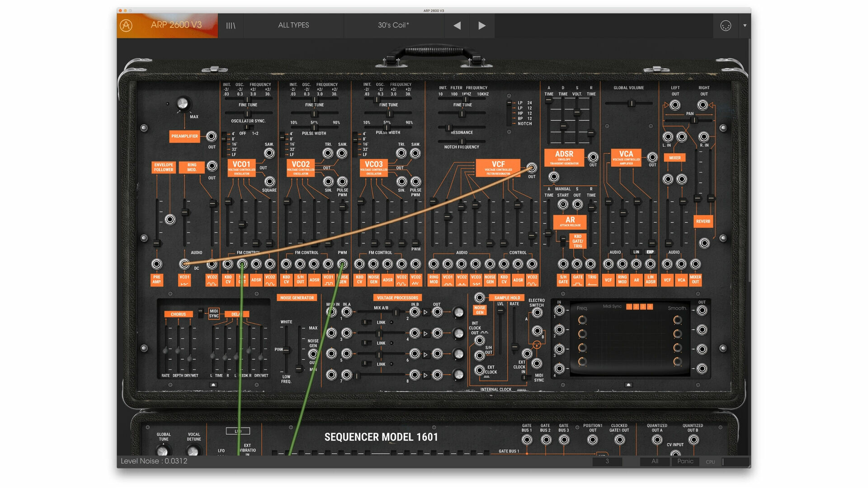Click the first Freq. knob in LFO panel
This screenshot has width=868, height=488.
582,320
